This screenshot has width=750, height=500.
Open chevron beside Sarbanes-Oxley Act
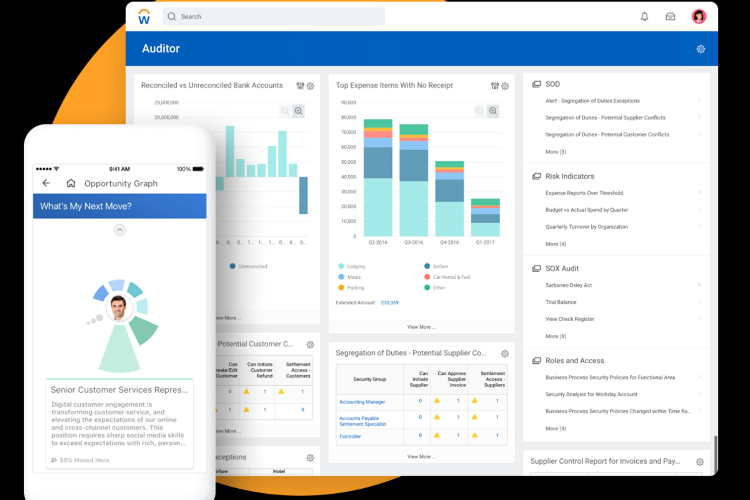699,285
